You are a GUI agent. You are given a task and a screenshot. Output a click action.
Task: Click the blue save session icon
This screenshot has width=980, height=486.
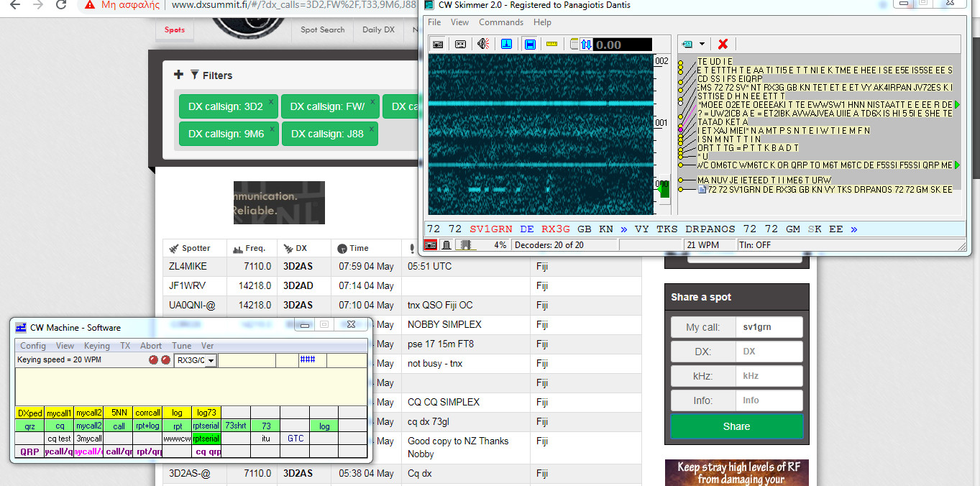(529, 44)
